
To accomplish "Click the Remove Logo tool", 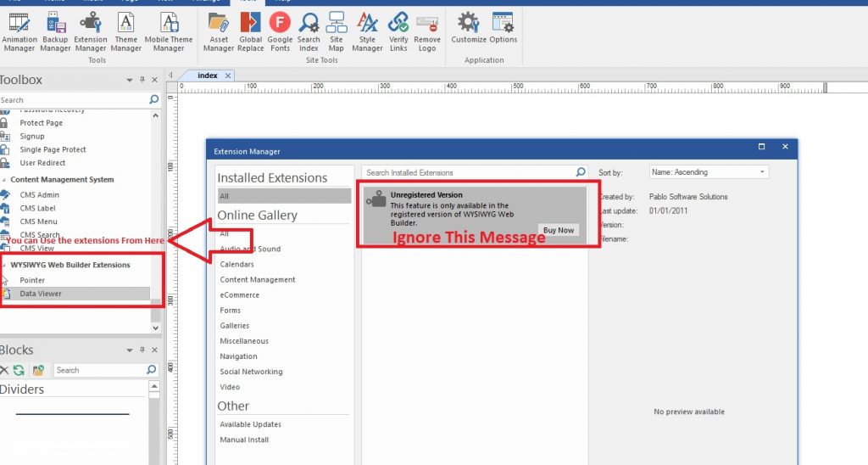I will click(x=427, y=32).
